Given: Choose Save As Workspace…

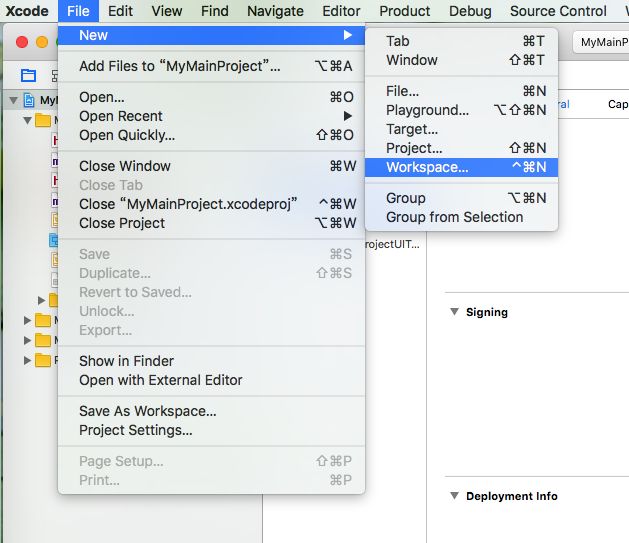Looking at the screenshot, I should pos(211,411).
